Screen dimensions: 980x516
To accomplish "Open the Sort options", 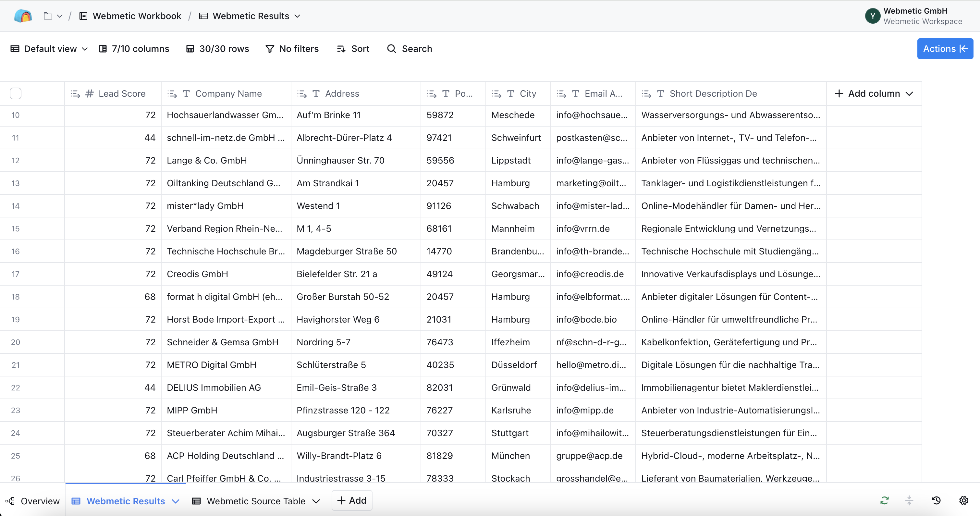I will tap(353, 49).
